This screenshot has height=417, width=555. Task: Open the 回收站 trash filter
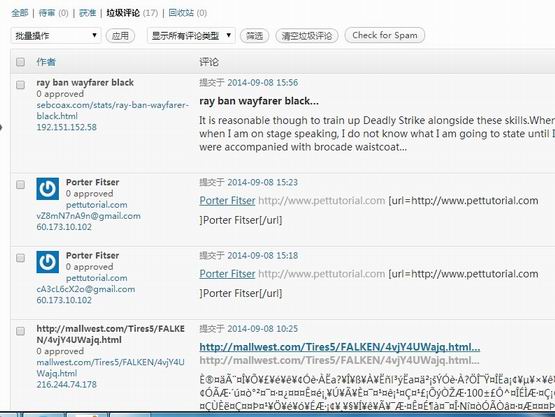point(181,13)
